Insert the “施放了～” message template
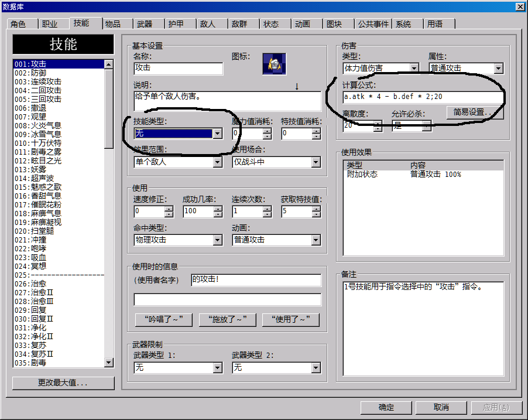Screen dimensions: 528x420 pyautogui.click(x=228, y=320)
